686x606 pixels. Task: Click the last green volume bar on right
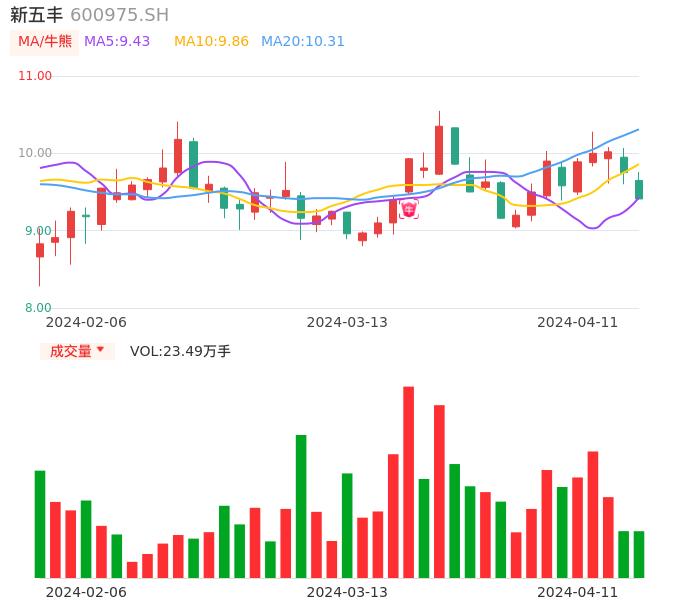[639, 554]
